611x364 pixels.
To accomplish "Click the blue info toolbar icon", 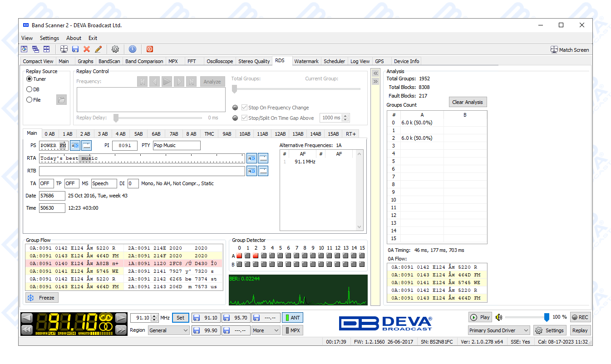I will coord(133,49).
